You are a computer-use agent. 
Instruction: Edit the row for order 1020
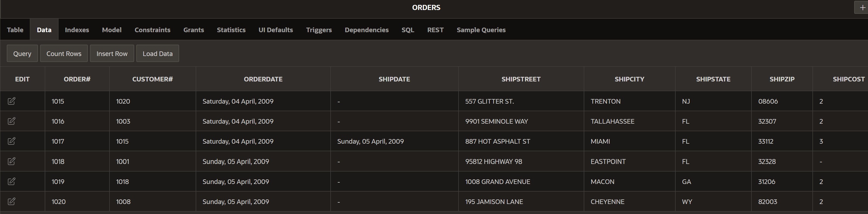click(11, 201)
